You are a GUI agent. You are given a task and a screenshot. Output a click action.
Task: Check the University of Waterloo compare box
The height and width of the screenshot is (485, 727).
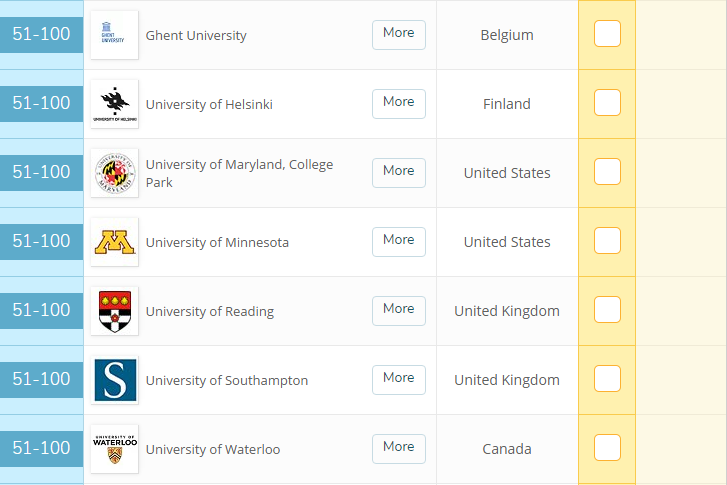click(607, 448)
